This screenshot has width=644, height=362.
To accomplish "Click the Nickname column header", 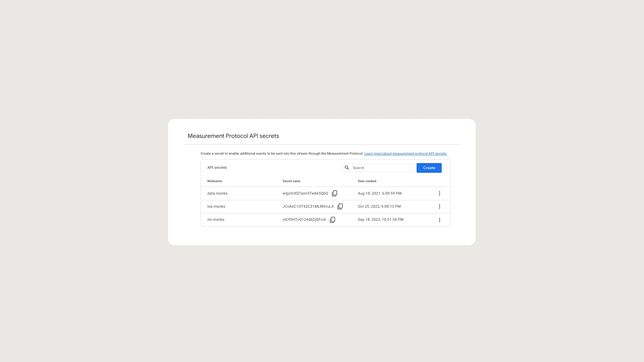I will click(x=214, y=181).
